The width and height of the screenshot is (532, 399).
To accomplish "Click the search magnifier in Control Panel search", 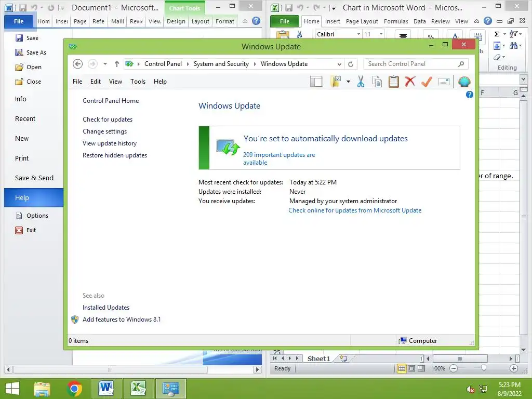I will pos(461,64).
